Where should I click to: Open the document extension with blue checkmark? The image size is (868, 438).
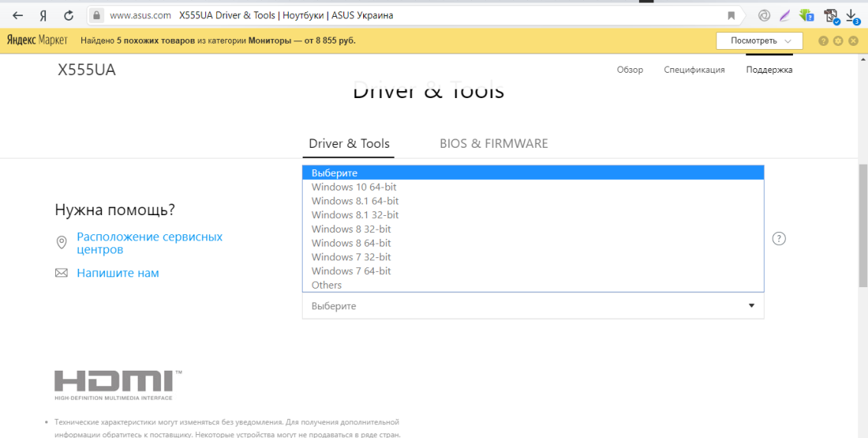(x=831, y=16)
